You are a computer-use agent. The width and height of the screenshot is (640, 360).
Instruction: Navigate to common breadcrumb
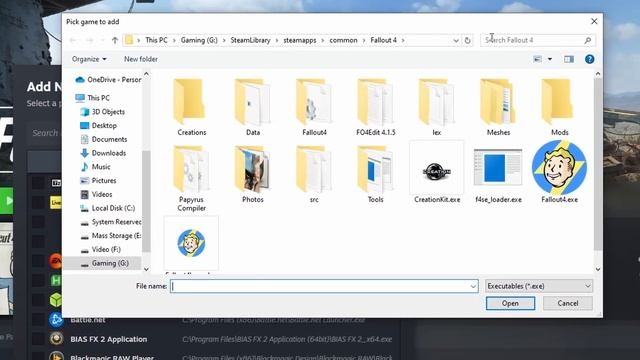click(x=343, y=40)
